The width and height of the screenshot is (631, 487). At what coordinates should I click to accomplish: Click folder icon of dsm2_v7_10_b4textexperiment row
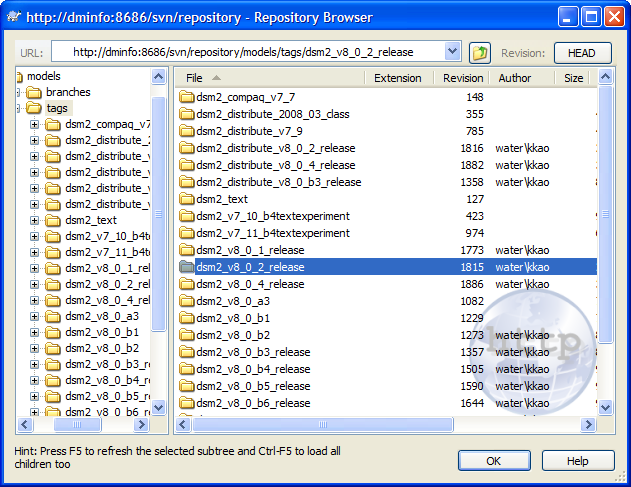[187, 216]
